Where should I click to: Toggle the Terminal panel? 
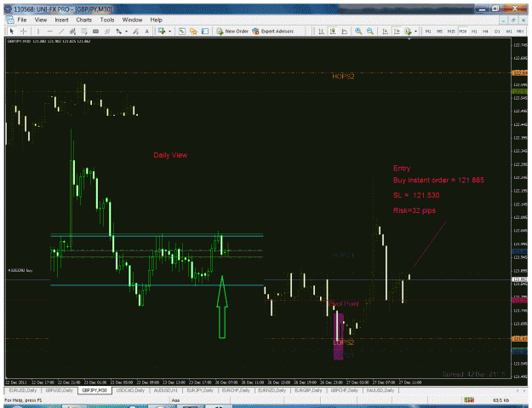[x=205, y=32]
